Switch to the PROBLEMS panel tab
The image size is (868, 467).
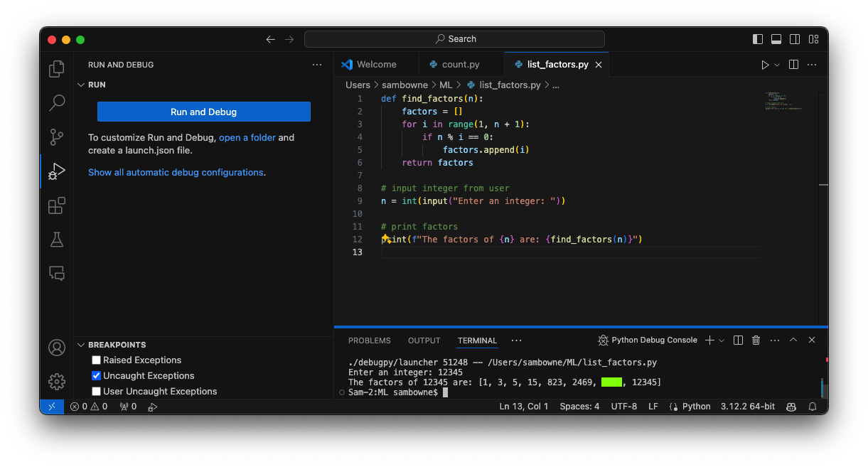(369, 340)
